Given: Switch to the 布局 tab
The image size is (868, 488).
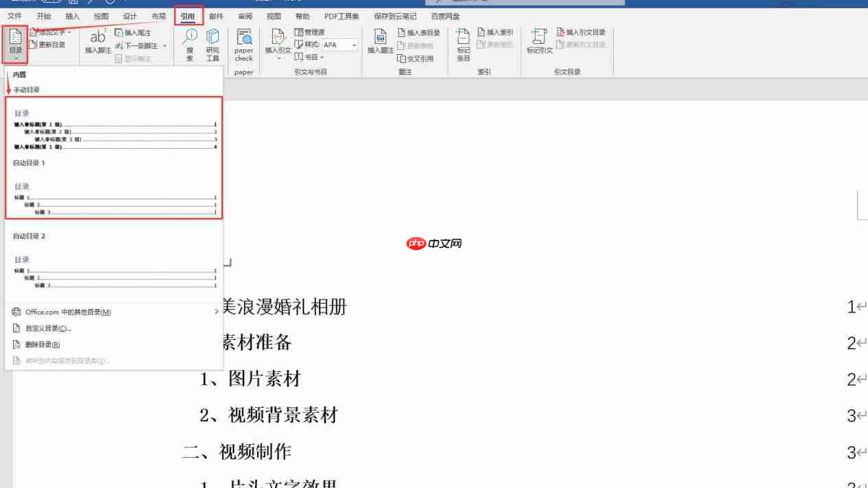Looking at the screenshot, I should pyautogui.click(x=158, y=16).
